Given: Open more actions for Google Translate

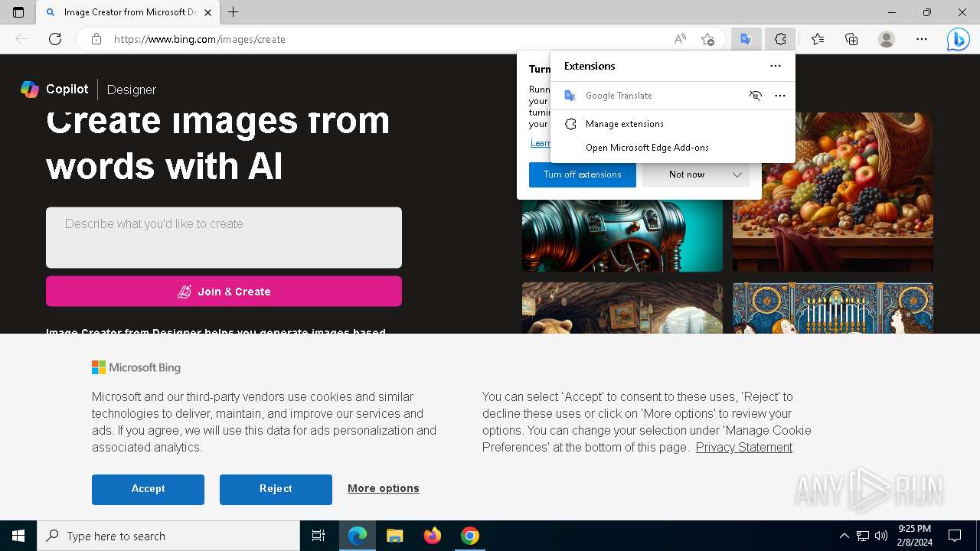Looking at the screenshot, I should pyautogui.click(x=780, y=96).
